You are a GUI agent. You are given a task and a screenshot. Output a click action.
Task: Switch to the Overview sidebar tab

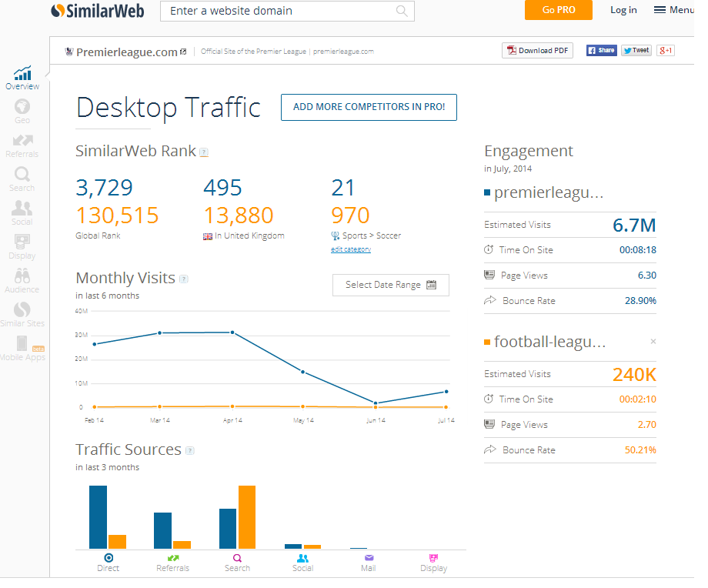(22, 77)
